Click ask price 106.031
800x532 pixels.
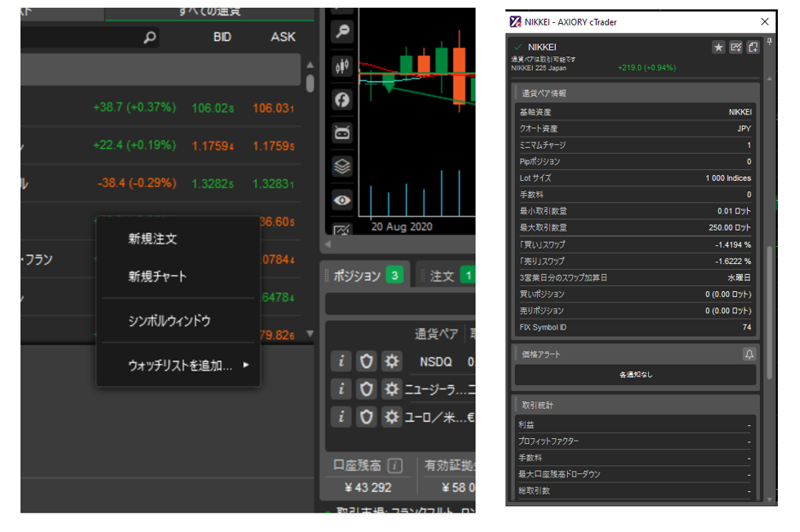(273, 108)
